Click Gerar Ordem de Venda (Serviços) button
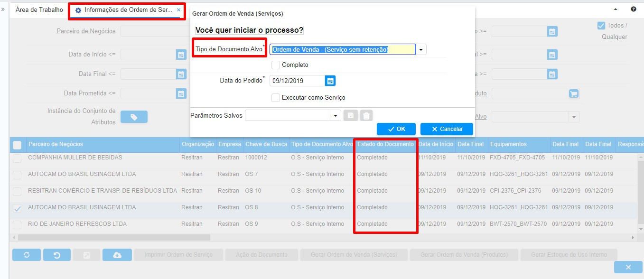The image size is (644, 279). point(354,255)
